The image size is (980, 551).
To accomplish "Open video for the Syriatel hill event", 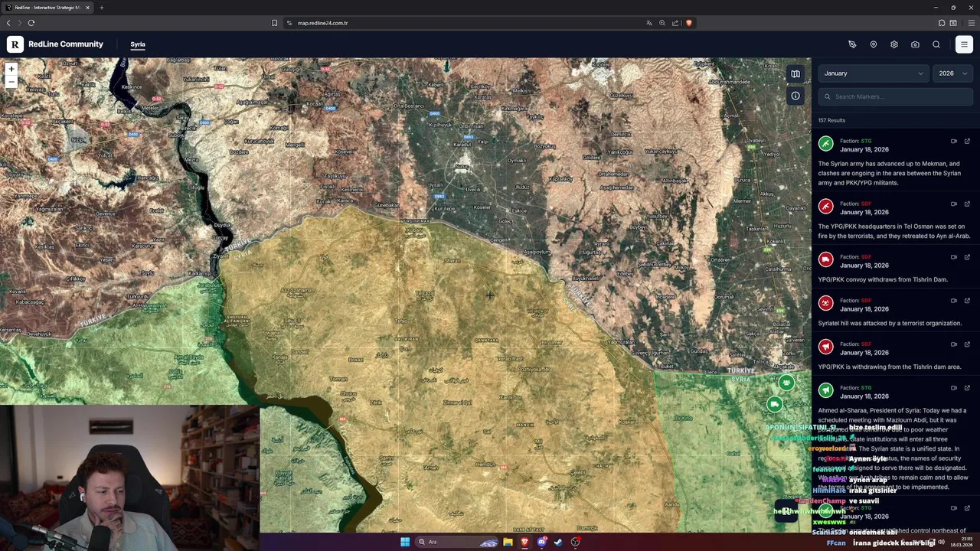I will (954, 301).
